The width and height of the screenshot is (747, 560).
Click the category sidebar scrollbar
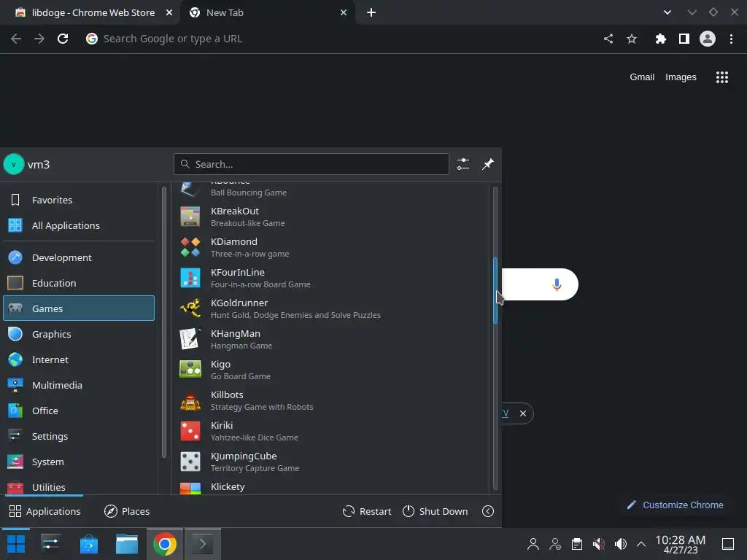(164, 322)
